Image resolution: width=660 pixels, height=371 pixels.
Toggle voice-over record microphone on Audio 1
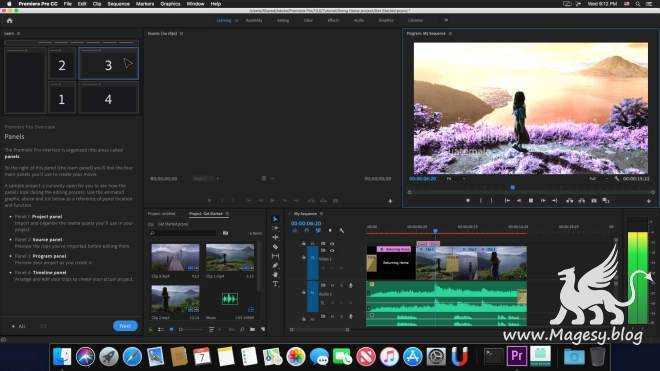coord(351,286)
